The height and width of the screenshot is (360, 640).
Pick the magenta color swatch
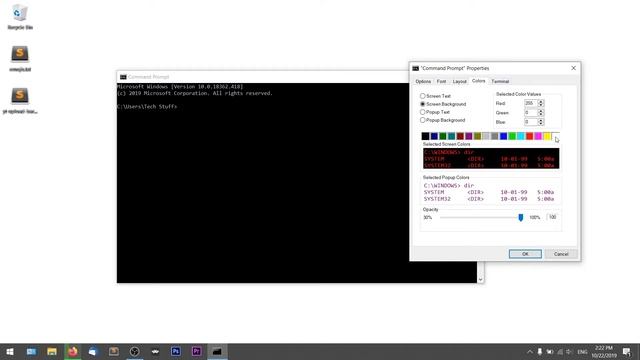pos(538,136)
